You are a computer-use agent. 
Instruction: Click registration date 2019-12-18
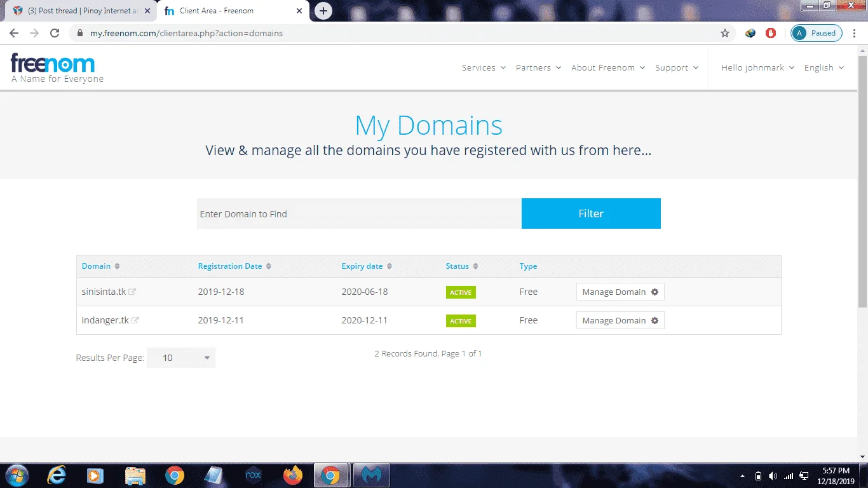tap(221, 292)
